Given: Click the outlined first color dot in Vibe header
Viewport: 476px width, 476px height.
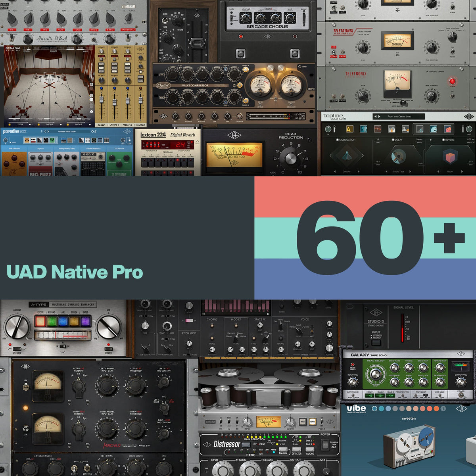Looking at the screenshot, I should pyautogui.click(x=374, y=408).
